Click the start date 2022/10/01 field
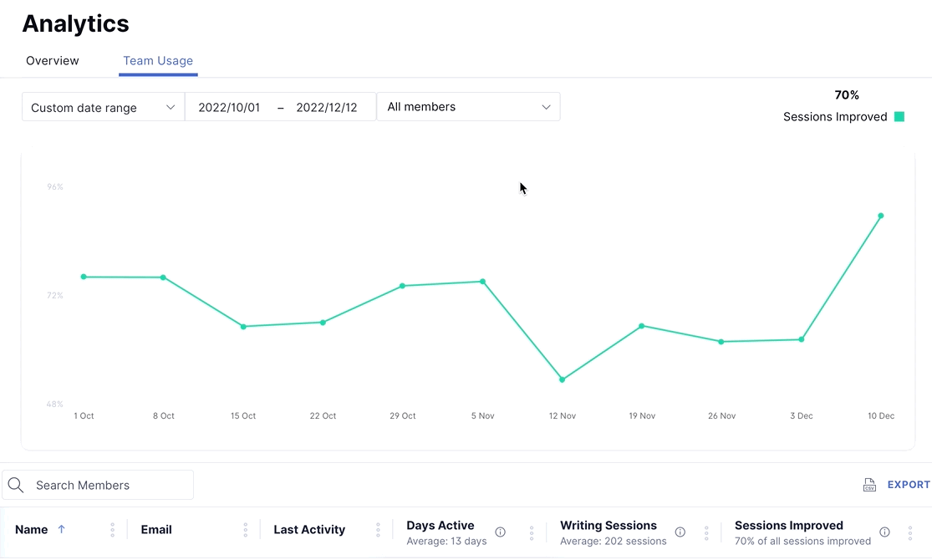 [229, 107]
